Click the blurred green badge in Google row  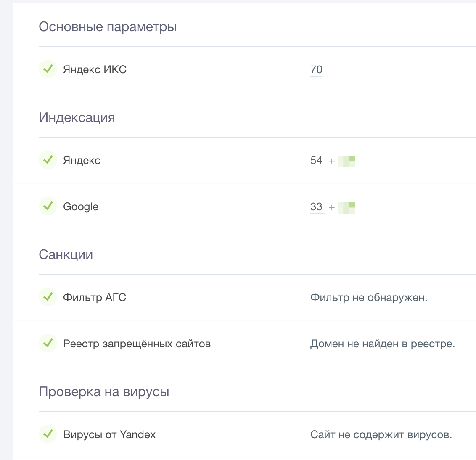click(x=346, y=207)
